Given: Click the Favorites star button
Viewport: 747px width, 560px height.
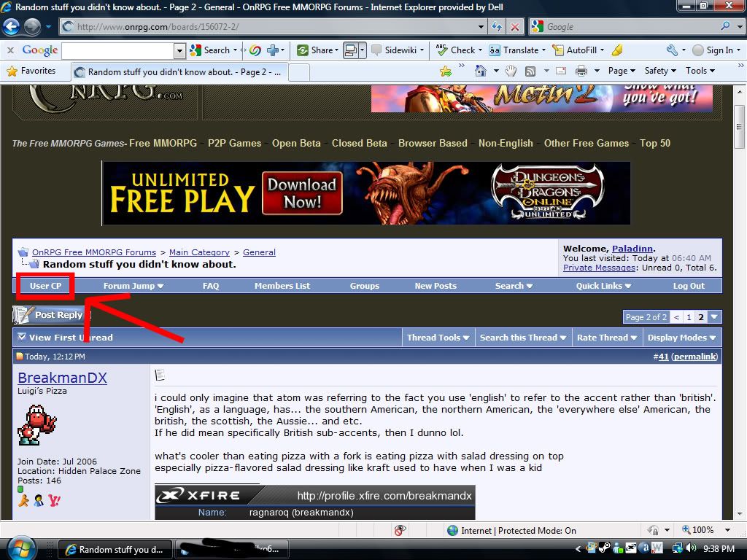Looking at the screenshot, I should (x=31, y=71).
